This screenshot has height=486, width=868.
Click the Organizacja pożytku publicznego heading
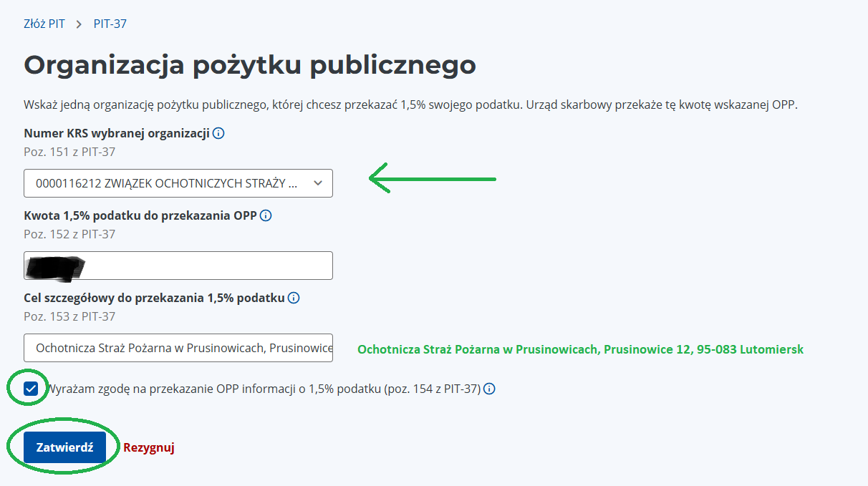click(250, 65)
